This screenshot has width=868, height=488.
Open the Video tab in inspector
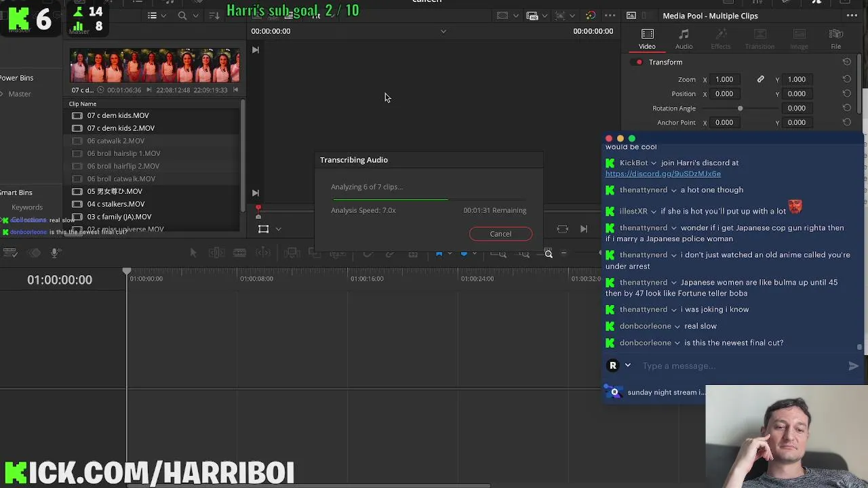(647, 39)
